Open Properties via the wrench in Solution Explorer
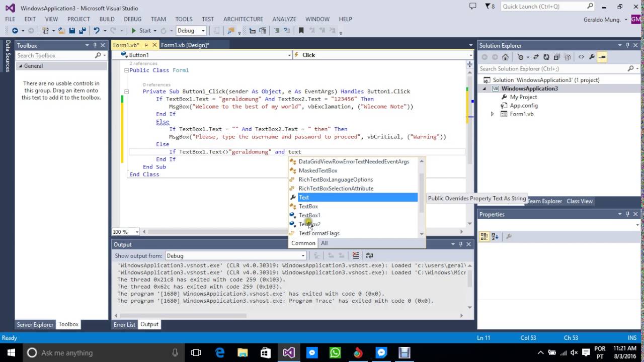This screenshot has height=362, width=644. (x=592, y=57)
